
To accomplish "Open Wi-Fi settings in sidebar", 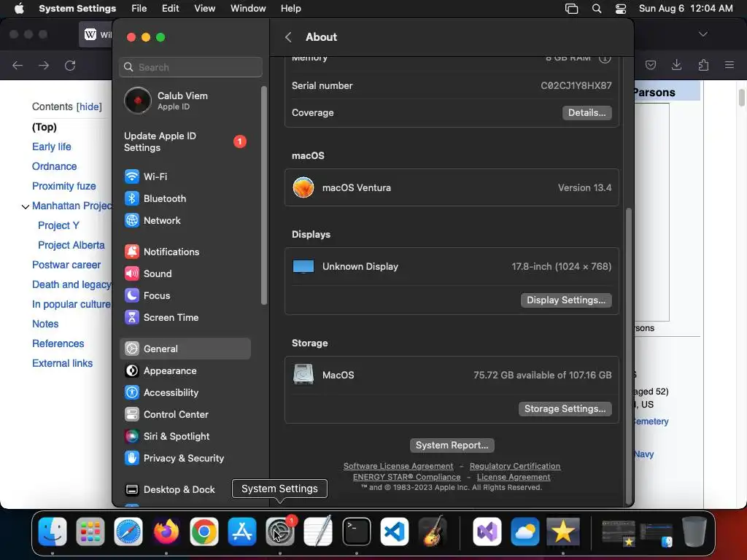I will tap(185, 176).
